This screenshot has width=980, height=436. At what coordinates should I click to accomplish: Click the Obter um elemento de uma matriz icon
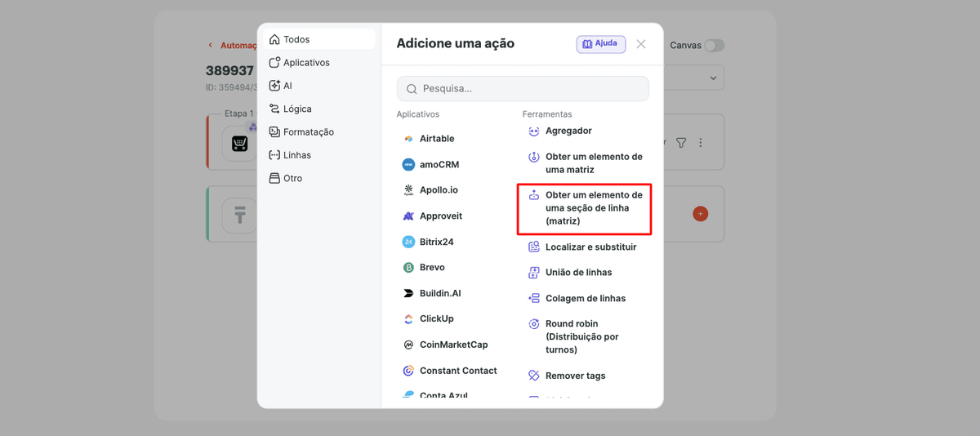tap(534, 157)
